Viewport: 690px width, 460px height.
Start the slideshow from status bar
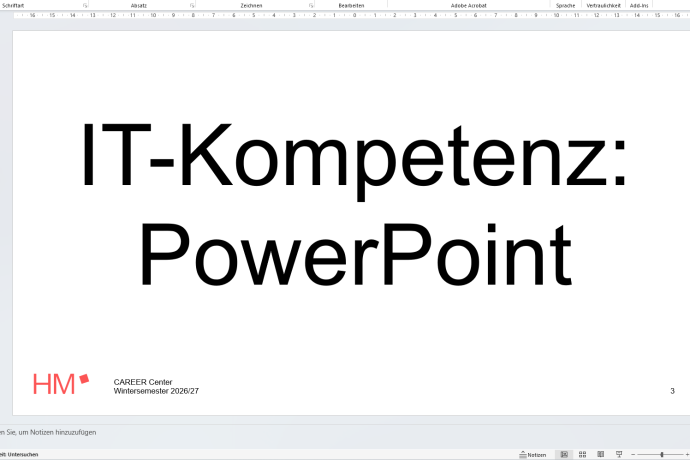[x=619, y=454]
